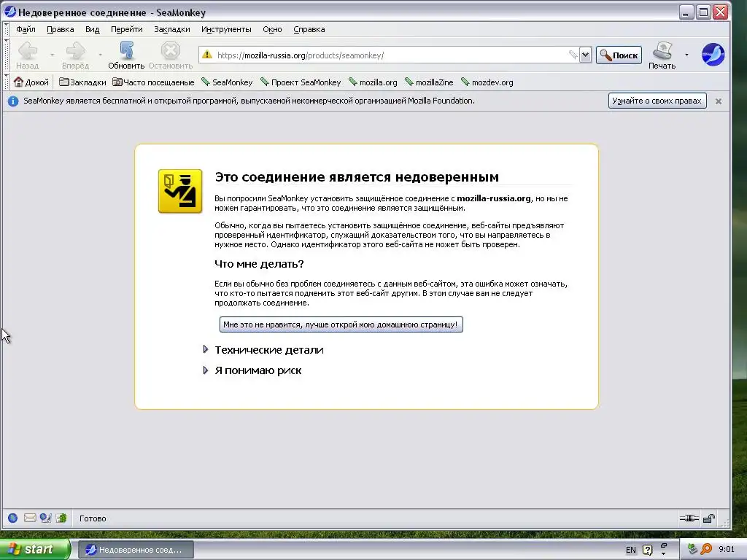Open the Закладки bookmarks folder
Screen dimensions: 747x560
coord(82,82)
